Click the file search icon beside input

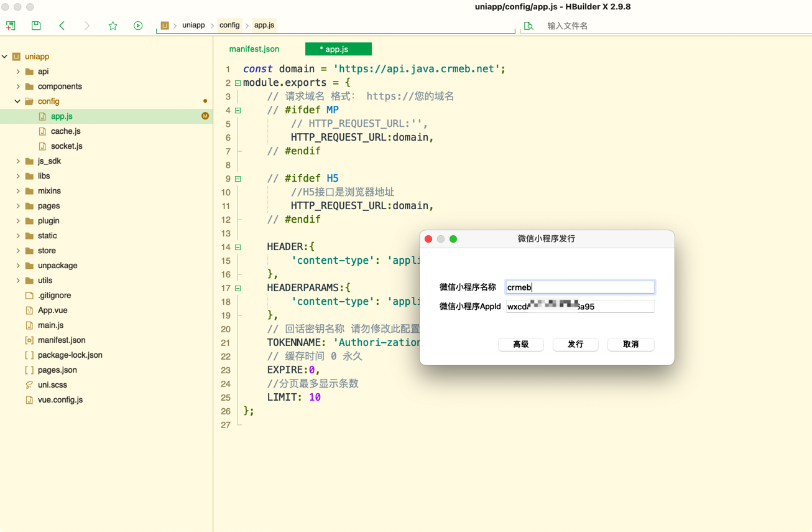528,26
